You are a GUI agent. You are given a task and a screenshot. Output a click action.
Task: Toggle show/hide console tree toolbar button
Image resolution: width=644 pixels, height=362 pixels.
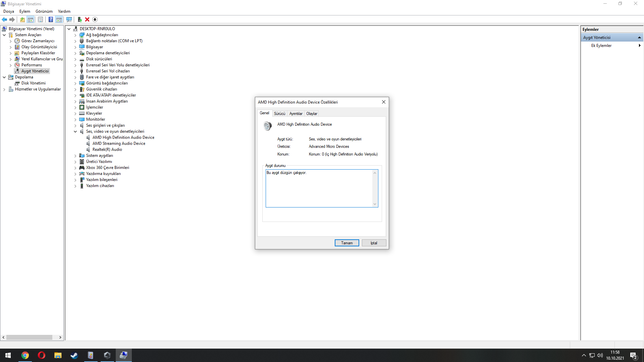tap(31, 19)
